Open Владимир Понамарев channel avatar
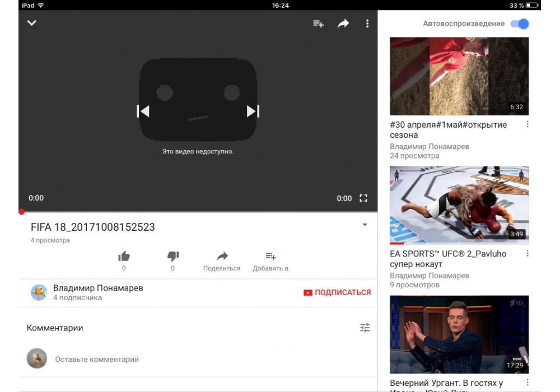Image resolution: width=560 pixels, height=392 pixels. [x=39, y=292]
